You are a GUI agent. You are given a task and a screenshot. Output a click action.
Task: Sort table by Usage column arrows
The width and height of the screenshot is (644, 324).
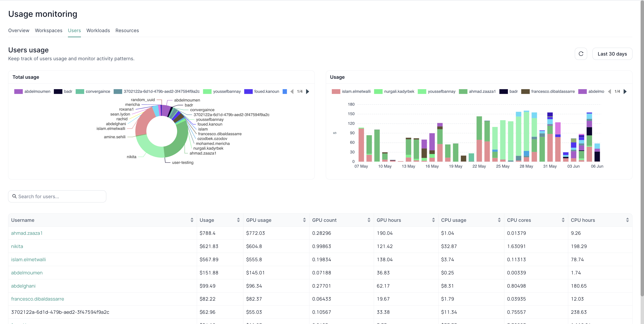point(238,220)
